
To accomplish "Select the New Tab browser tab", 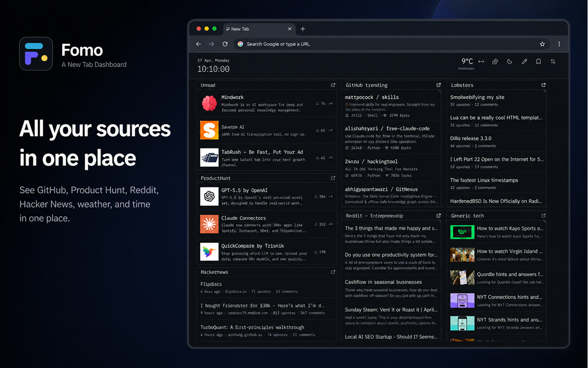I will 260,29.
